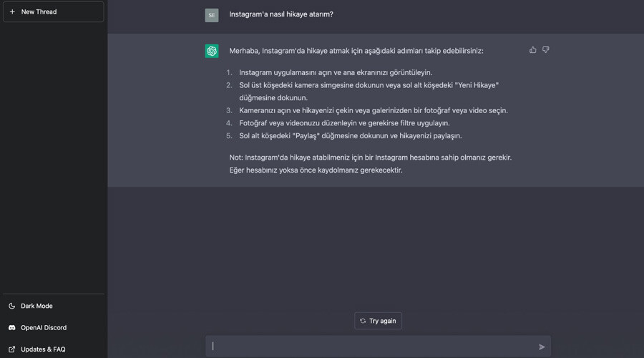This screenshot has width=644, height=358.
Task: Click the plus icon beside New Thread
Action: pos(12,12)
